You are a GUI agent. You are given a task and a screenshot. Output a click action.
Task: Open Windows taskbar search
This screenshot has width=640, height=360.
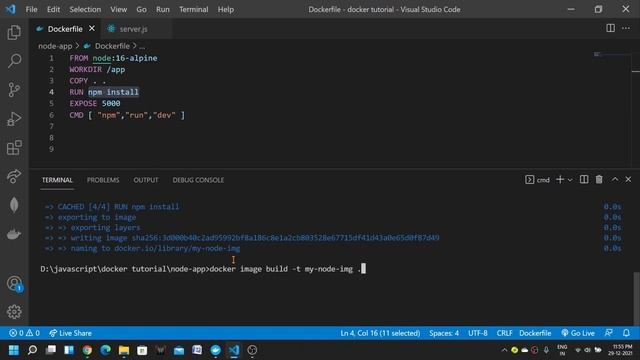(x=32, y=350)
